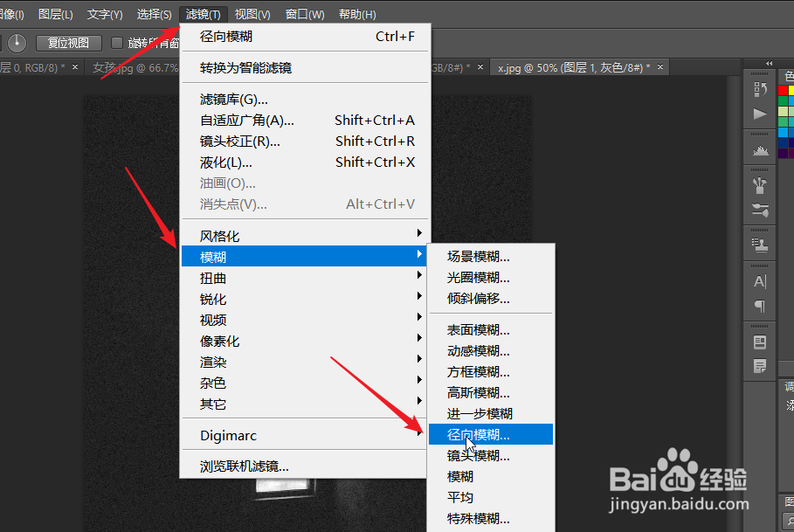Pick the dark purple color swatch

coord(783,153)
